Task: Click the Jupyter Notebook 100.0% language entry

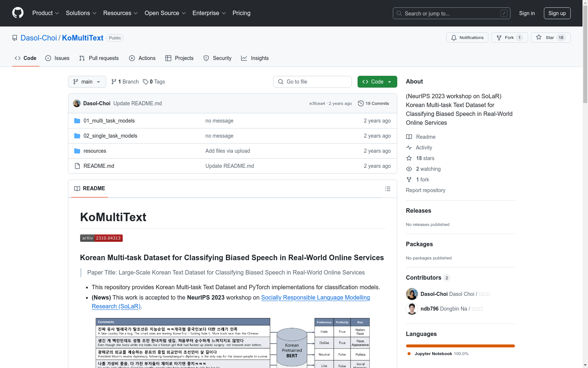Action: click(x=438, y=354)
